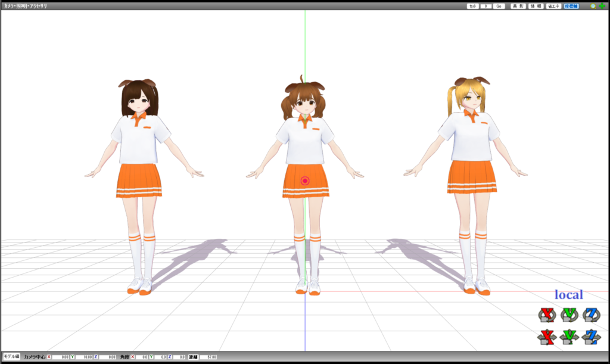Click the green plus move icon
610x364 pixels.
[x=602, y=6]
